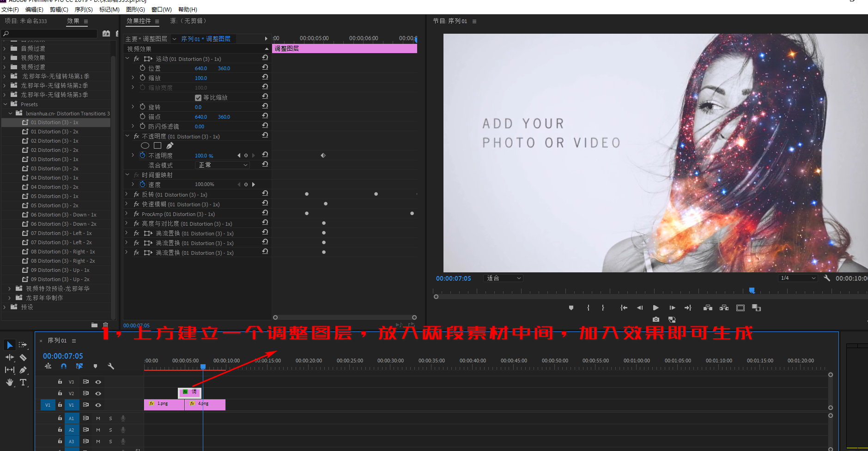The image size is (868, 451).
Task: Toggle V3 track visibility eye
Action: point(98,382)
